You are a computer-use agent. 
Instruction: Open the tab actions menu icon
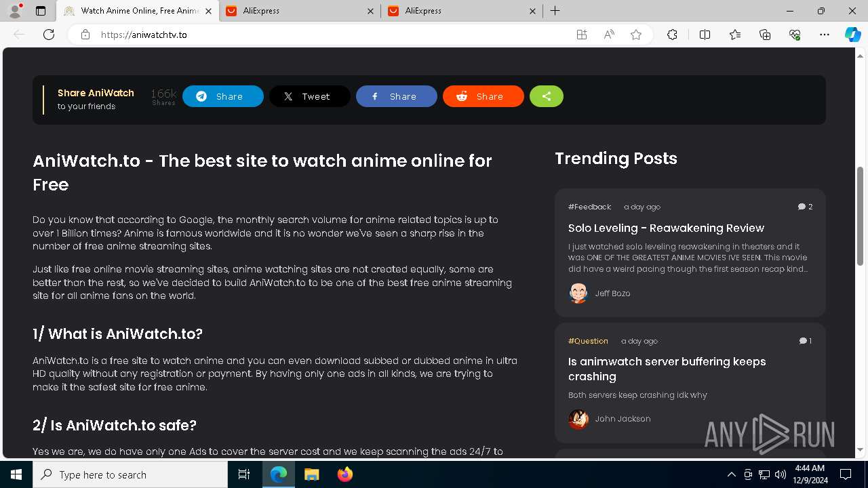(41, 11)
